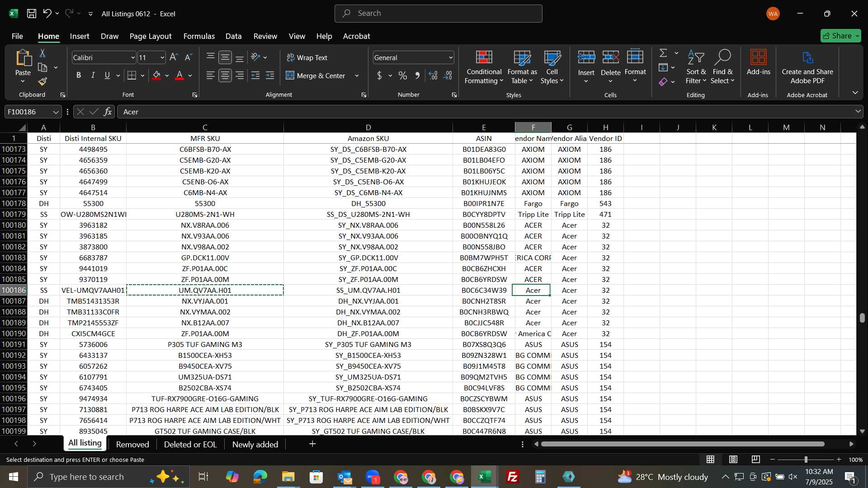
Task: Decrease decimal places
Action: coord(448,75)
